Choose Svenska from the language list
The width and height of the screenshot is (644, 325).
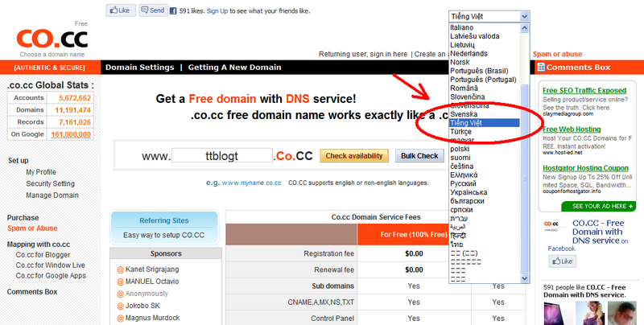coord(464,114)
